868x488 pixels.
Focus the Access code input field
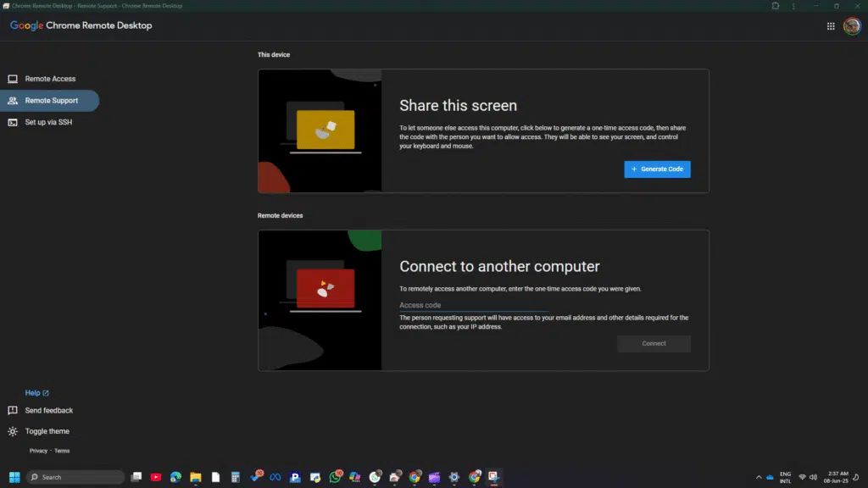475,305
